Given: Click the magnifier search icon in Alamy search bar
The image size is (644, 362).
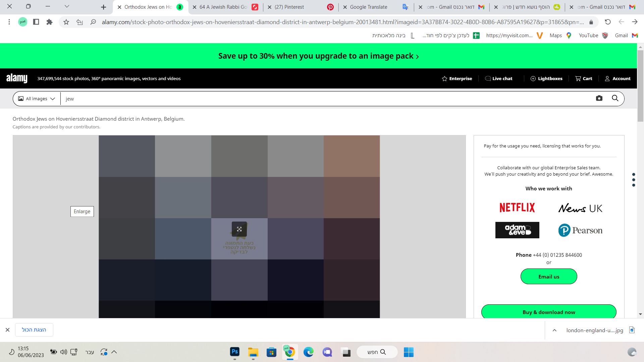Looking at the screenshot, I should (x=615, y=98).
